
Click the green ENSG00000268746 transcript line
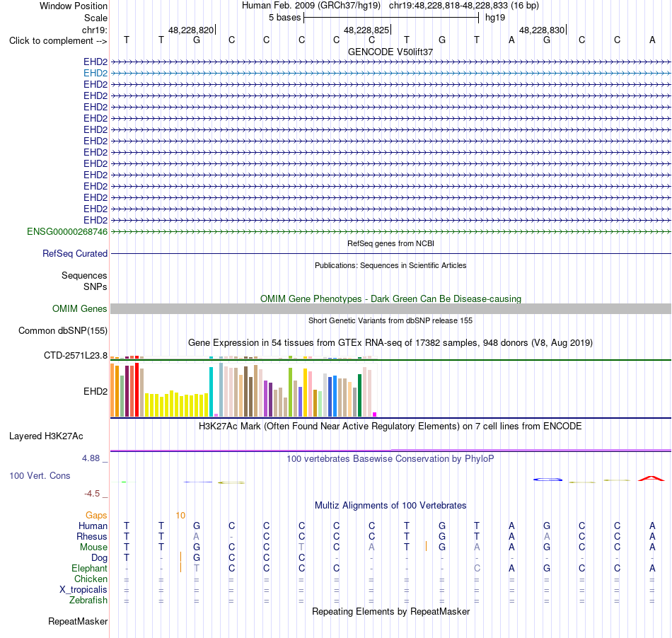tap(391, 232)
